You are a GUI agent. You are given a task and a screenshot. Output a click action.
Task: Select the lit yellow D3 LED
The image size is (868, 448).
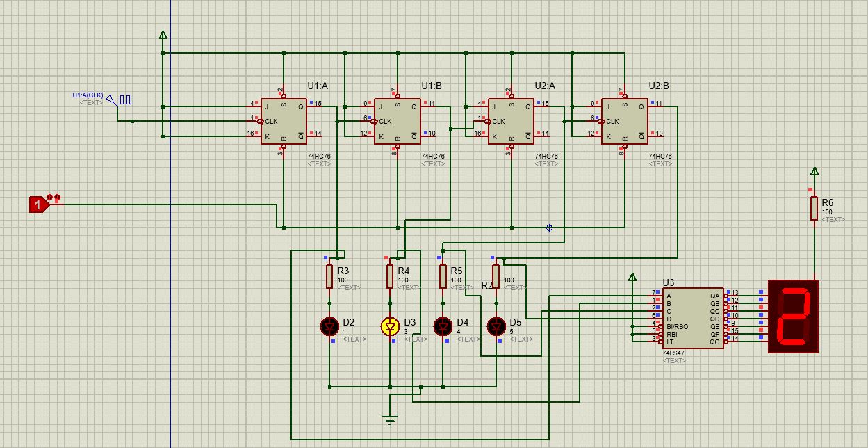point(390,326)
